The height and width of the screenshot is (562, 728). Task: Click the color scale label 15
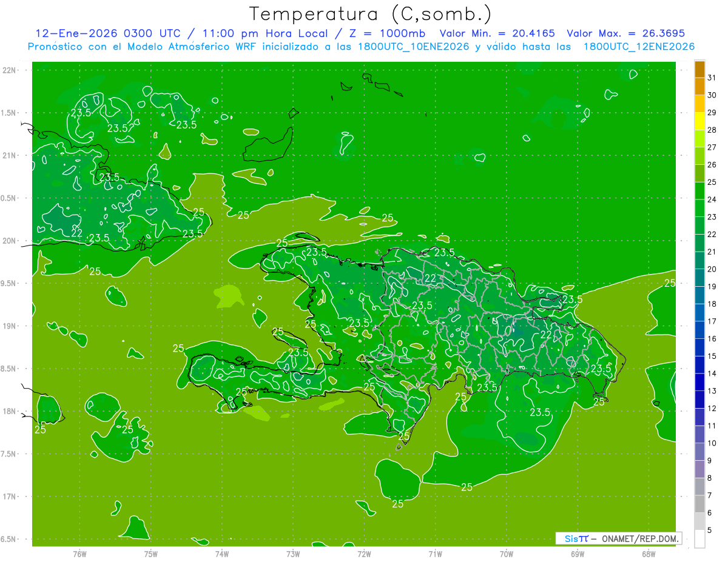(x=712, y=356)
